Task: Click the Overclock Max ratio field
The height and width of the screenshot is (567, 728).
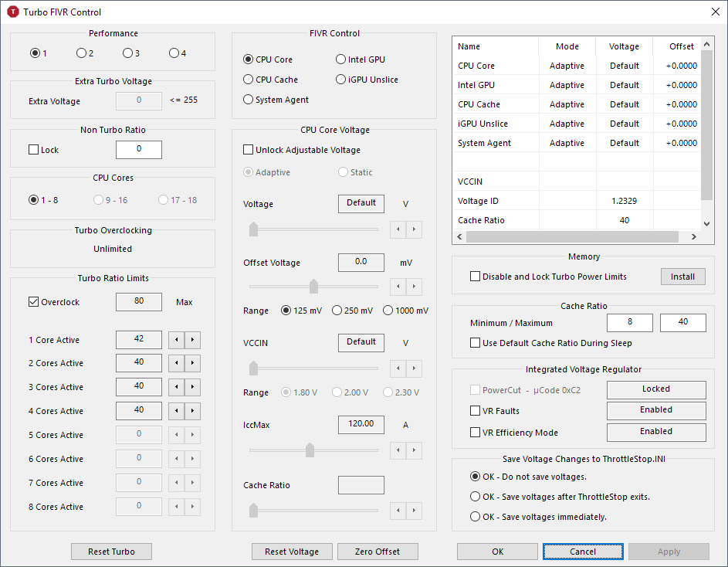Action: (139, 301)
